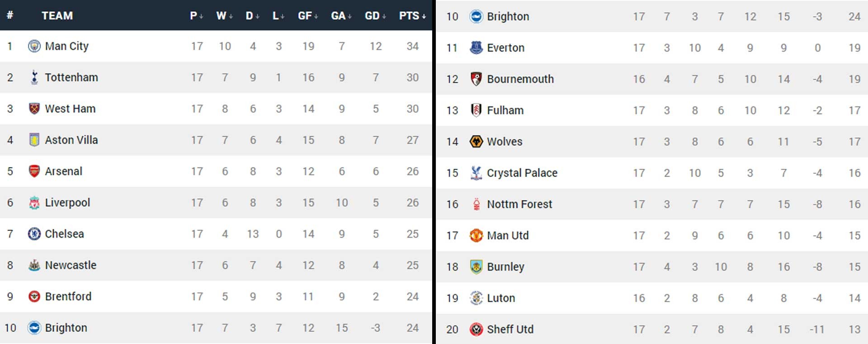Sort by GA column header
868x344 pixels.
coord(341,16)
